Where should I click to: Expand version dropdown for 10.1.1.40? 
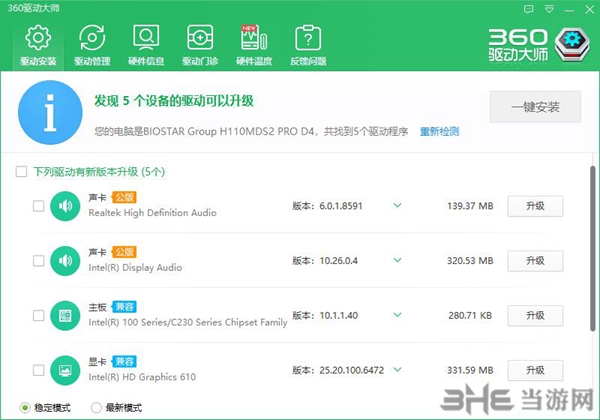398,315
